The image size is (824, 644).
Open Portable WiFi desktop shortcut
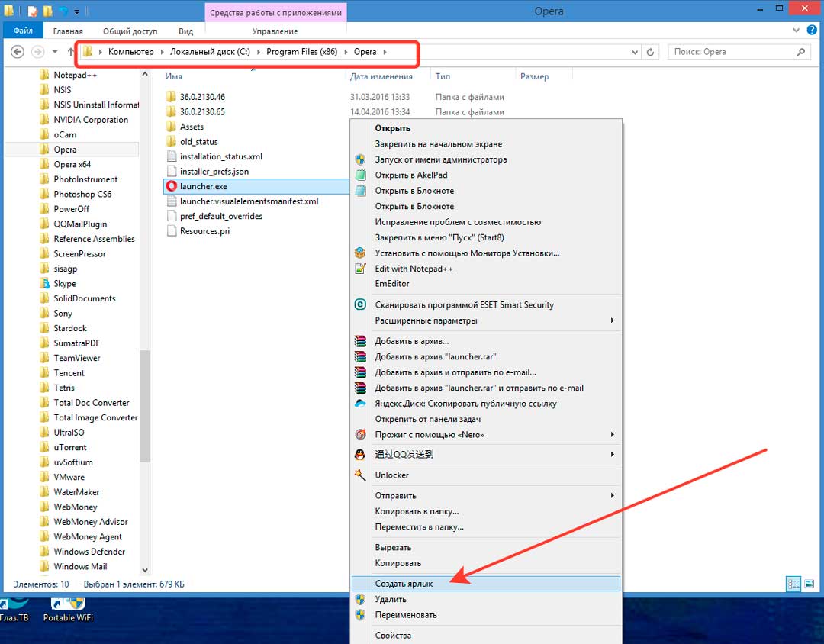point(68,610)
